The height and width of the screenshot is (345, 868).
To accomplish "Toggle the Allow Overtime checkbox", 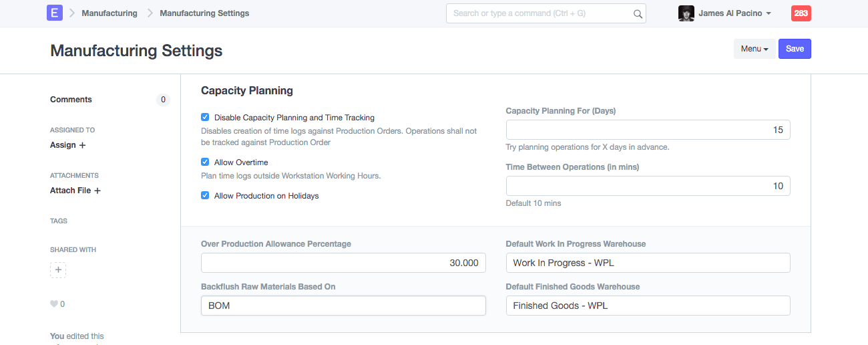I will (205, 162).
